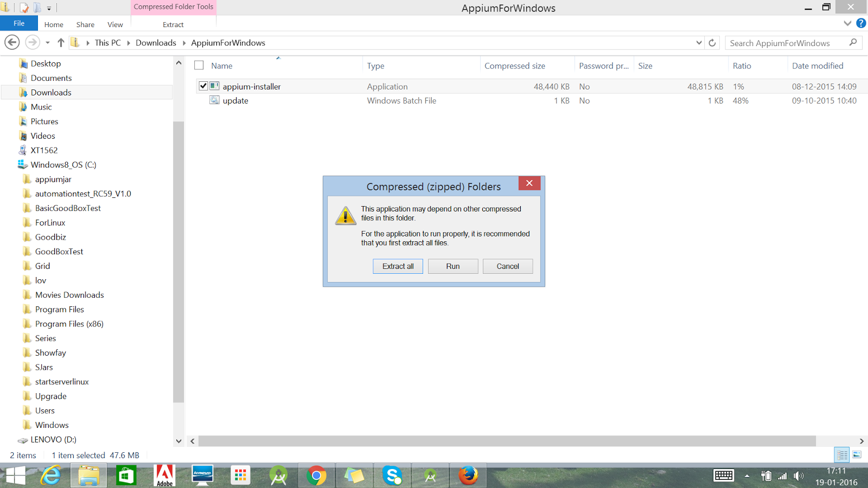This screenshot has width=868, height=488.
Task: Click the Videos folder icon in the sidebar
Action: point(23,136)
